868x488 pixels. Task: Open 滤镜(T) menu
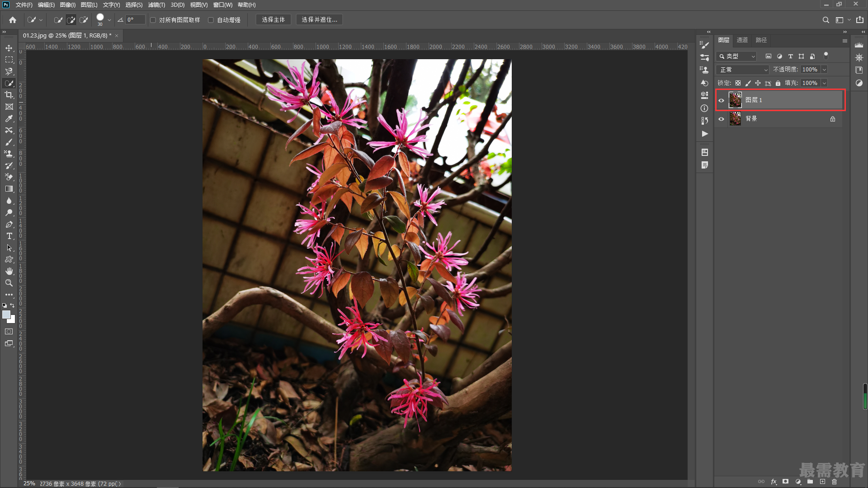[x=156, y=5]
